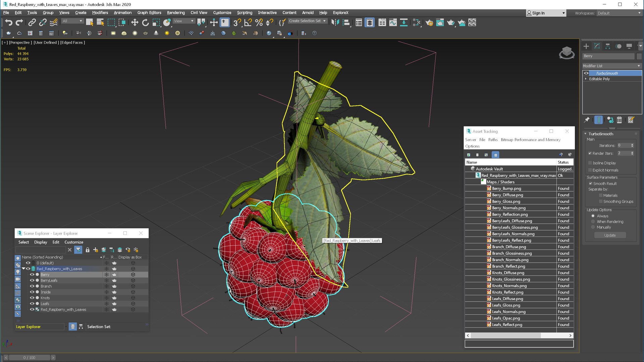Open the Workspaces Default dropdown
Screen dimensions: 644x362
tap(619, 13)
